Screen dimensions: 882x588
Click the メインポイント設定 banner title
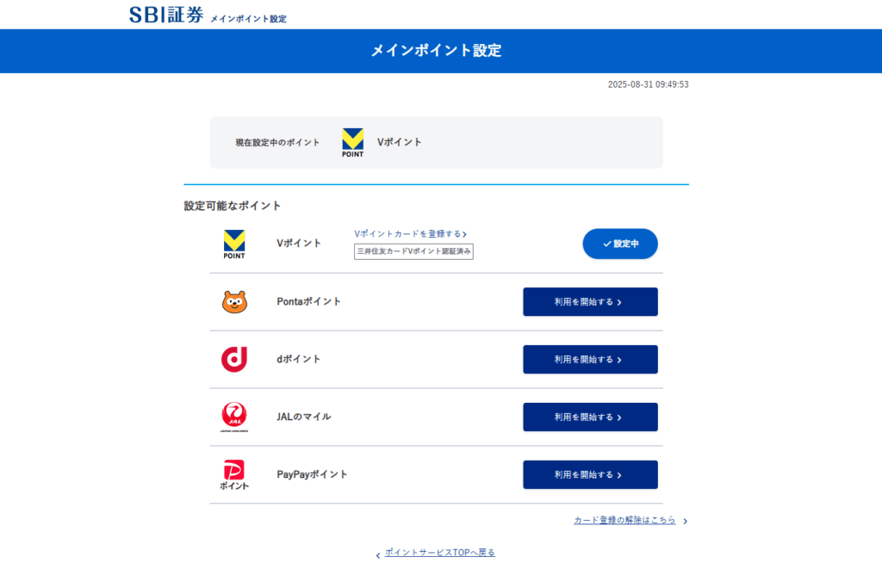point(436,51)
